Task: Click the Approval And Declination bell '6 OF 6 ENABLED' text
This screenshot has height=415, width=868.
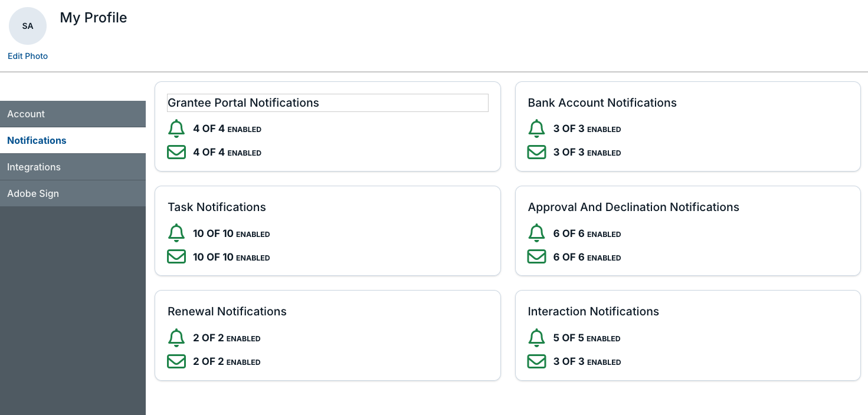Action: point(587,234)
